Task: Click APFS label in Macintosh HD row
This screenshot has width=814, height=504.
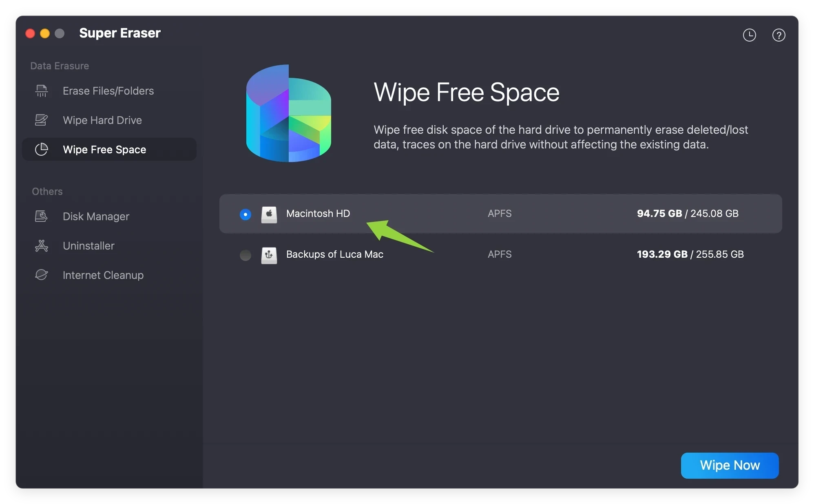Action: (500, 213)
